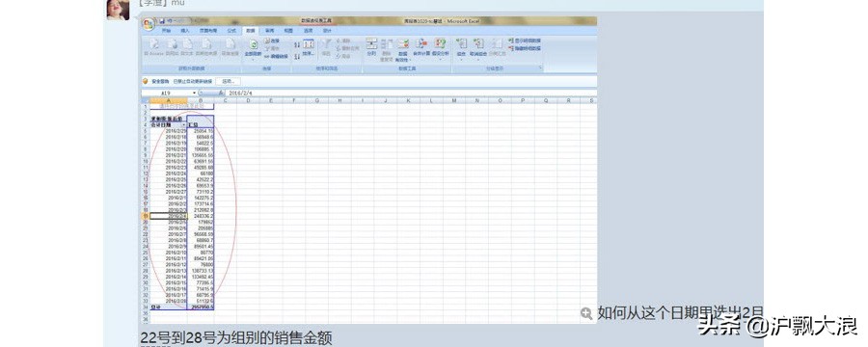This screenshot has height=347, width=868.
Task: Click Clear filter item
Action: (343, 40)
